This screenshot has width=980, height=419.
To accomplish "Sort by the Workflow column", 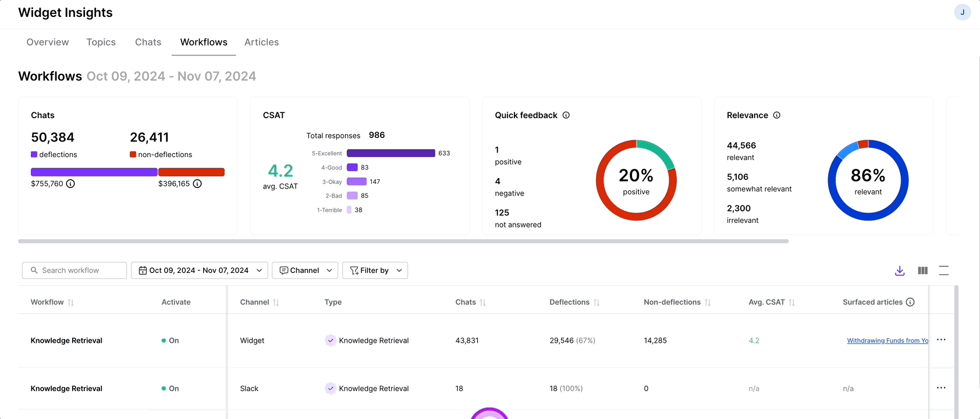I will pos(70,303).
